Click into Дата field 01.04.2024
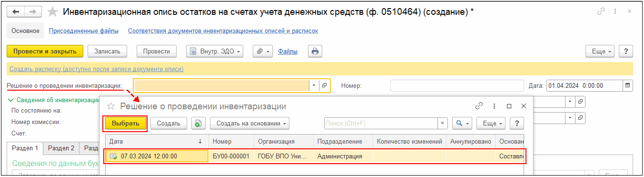Image resolution: width=644 pixels, height=177 pixels. click(x=585, y=86)
